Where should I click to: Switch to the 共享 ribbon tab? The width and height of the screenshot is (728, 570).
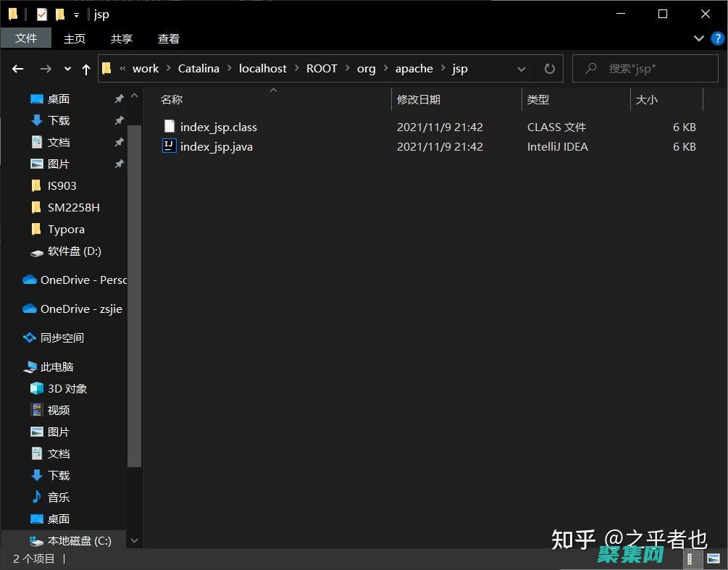coord(121,38)
